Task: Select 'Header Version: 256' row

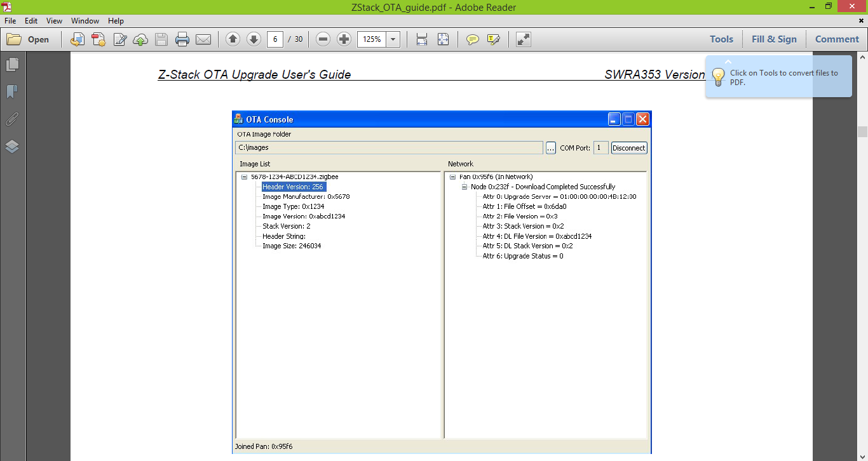Action: (294, 187)
